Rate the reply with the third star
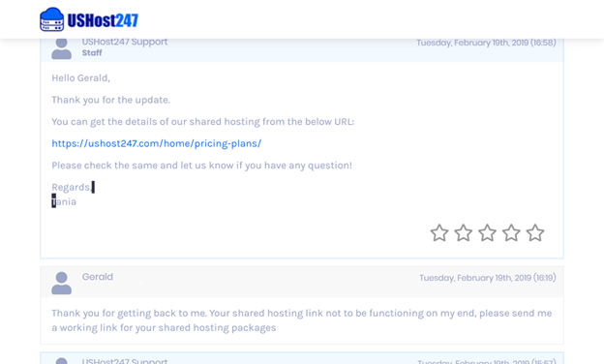 pyautogui.click(x=487, y=233)
